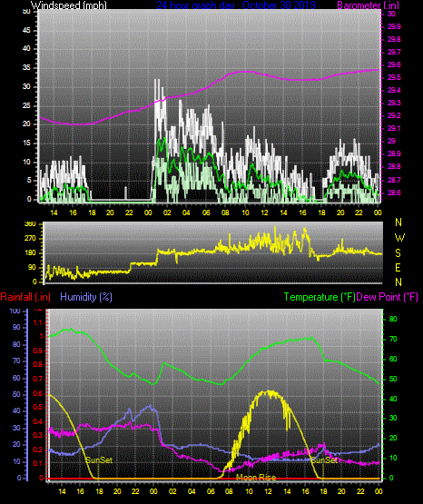The width and height of the screenshot is (423, 504).
Task: Click the '29.2' barometer axis value
Action: pyautogui.click(x=394, y=115)
